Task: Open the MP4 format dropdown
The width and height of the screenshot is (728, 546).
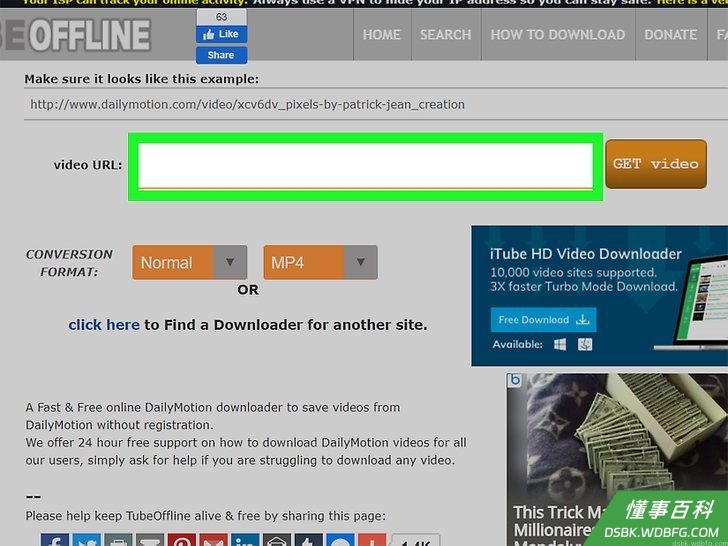Action: tap(320, 262)
